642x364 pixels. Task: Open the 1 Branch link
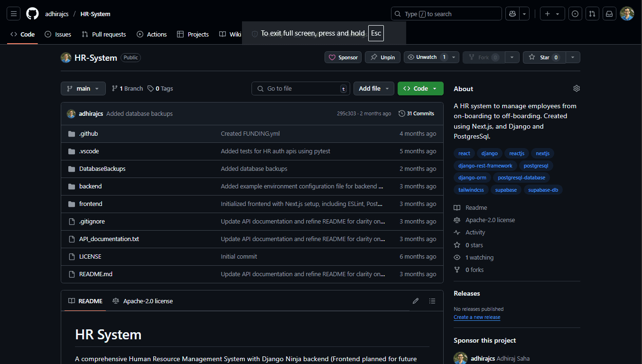[x=127, y=89]
